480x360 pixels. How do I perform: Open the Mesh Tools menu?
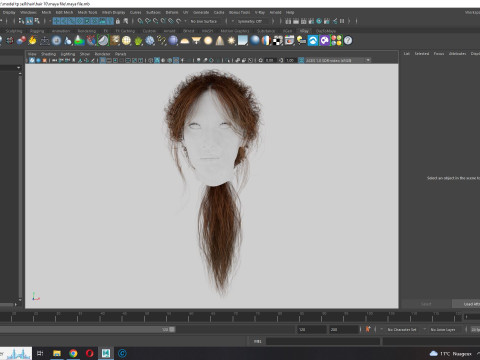point(87,12)
